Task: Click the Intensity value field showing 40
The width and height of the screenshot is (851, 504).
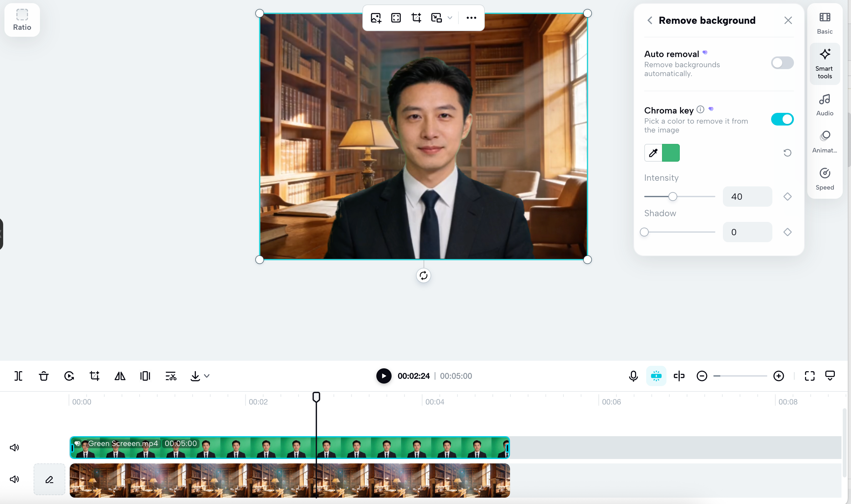Action: coord(747,197)
